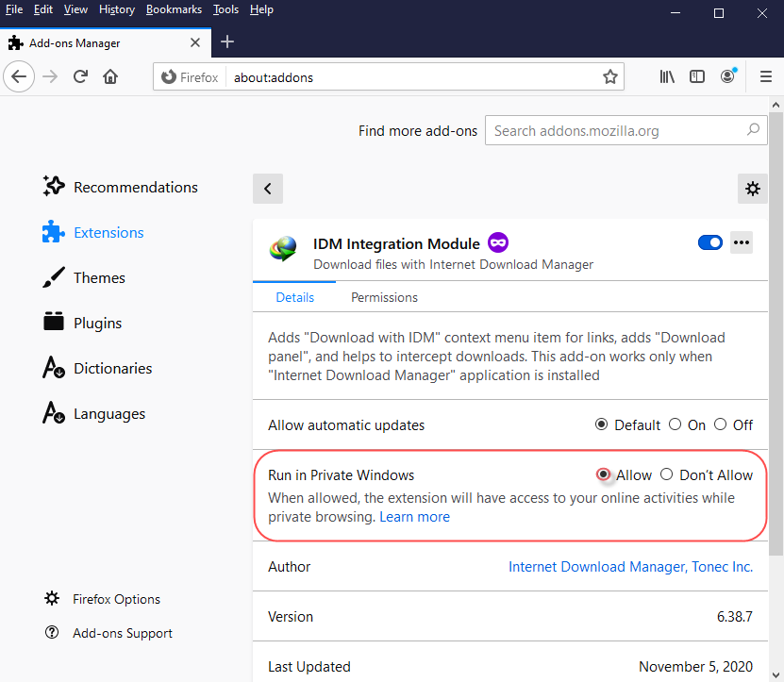
Task: Switch to the Details tab
Action: (294, 297)
